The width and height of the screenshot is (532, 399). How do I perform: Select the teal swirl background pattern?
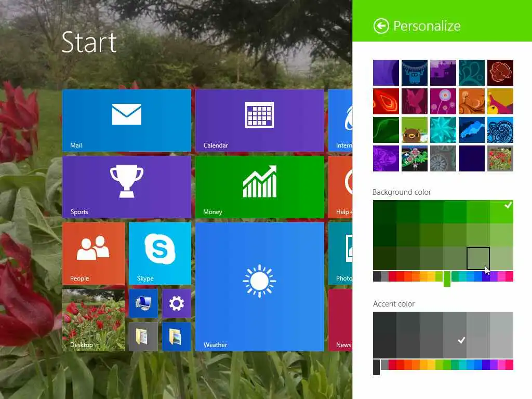471,73
